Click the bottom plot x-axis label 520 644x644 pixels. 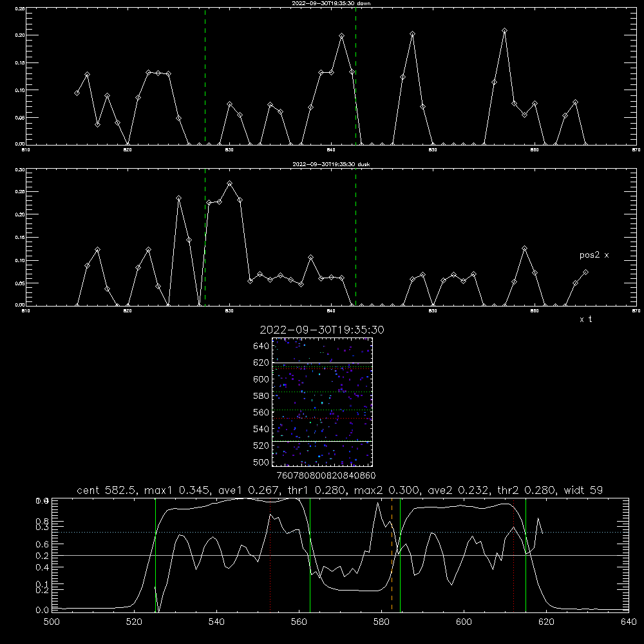134,622
